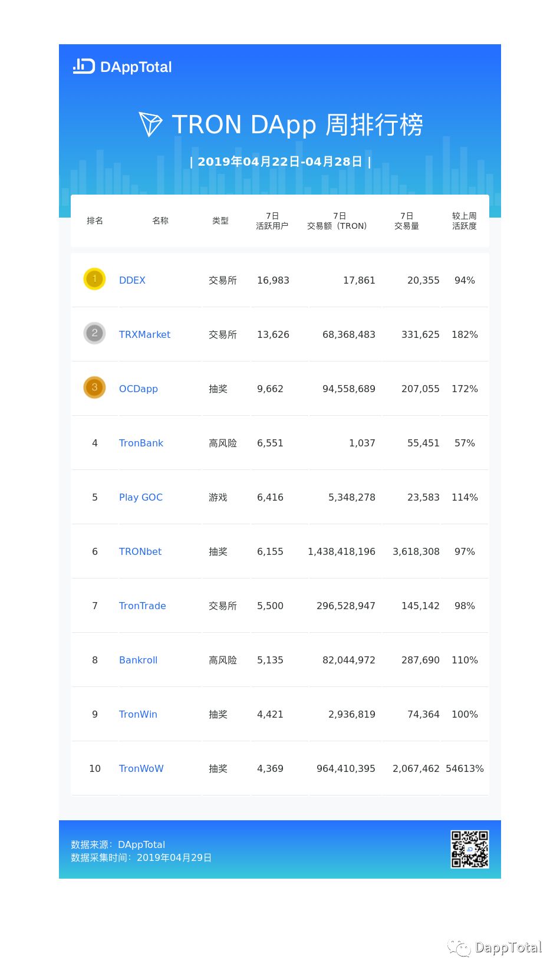This screenshot has height=973, width=560.
Task: Open the DDEX link
Action: pyautogui.click(x=132, y=280)
